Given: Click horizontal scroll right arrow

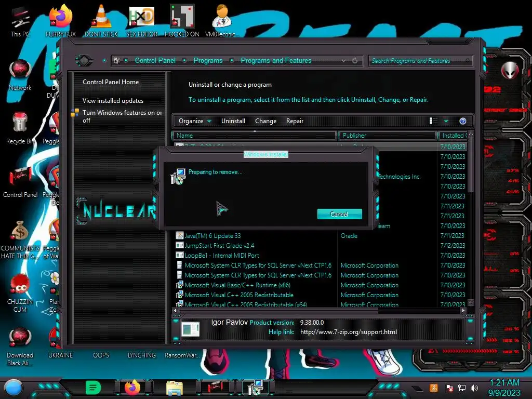Looking at the screenshot, I should pos(463,310).
